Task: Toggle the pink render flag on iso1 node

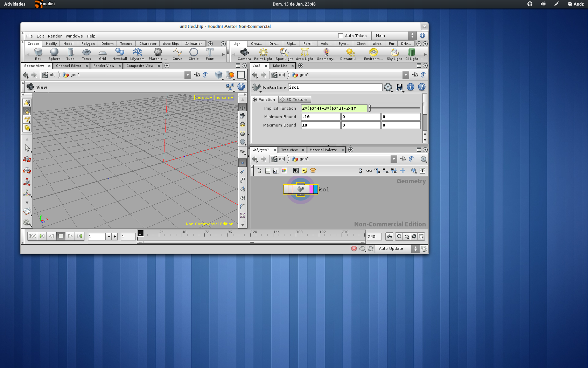Action: tap(311, 189)
